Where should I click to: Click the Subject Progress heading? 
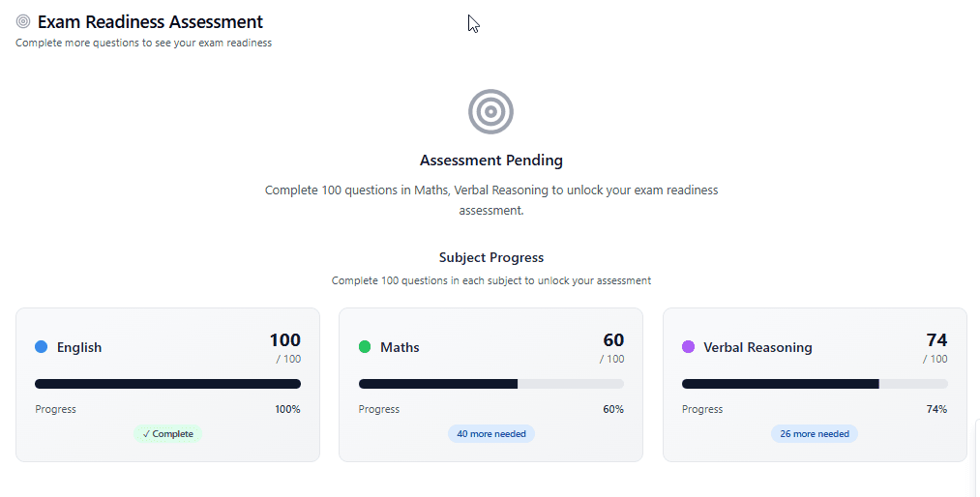(x=491, y=258)
